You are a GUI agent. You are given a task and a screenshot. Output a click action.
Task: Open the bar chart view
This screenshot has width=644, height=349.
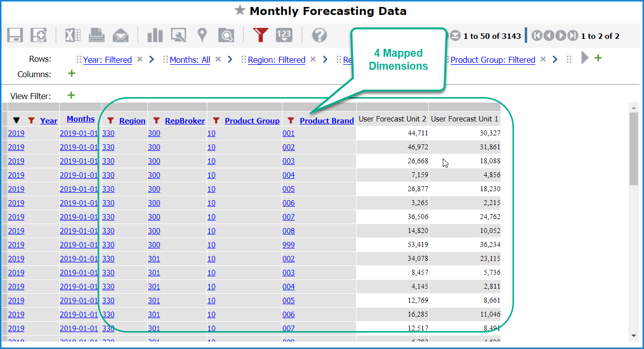click(155, 35)
